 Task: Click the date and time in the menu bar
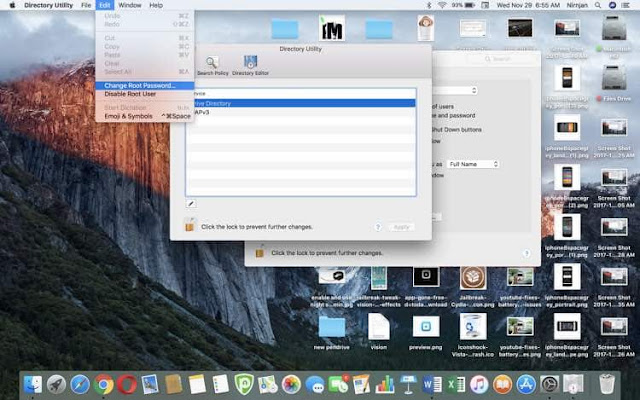click(528, 5)
